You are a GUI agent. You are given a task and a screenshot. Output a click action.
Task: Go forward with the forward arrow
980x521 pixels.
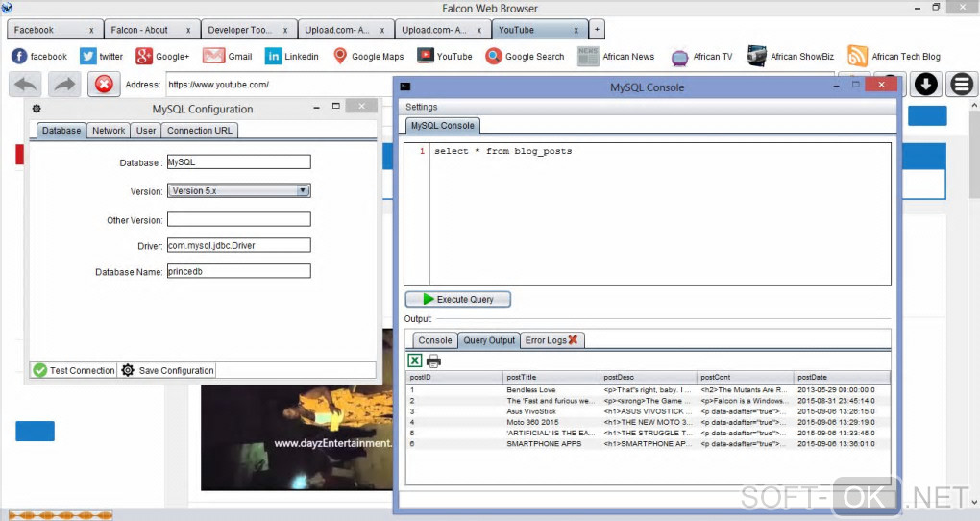pyautogui.click(x=64, y=85)
